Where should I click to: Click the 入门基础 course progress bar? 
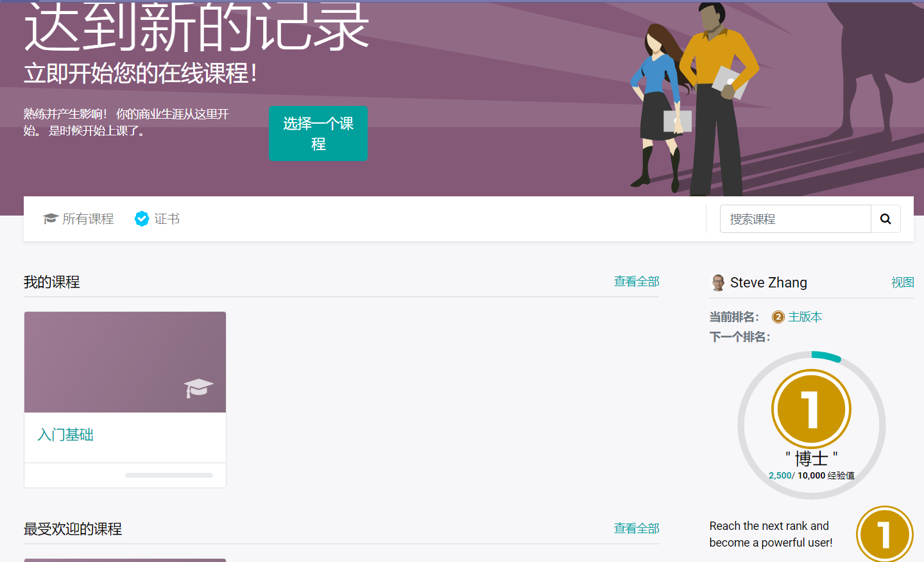(x=169, y=475)
